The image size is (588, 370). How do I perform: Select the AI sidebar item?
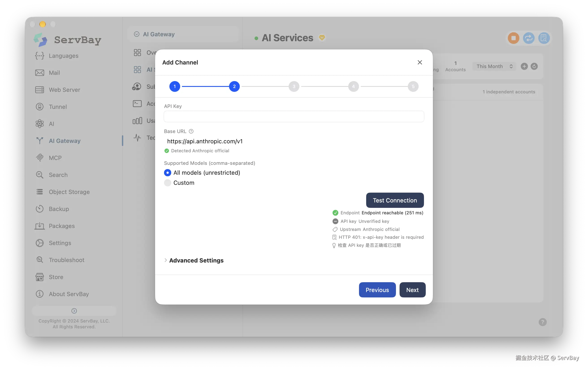tap(45, 124)
